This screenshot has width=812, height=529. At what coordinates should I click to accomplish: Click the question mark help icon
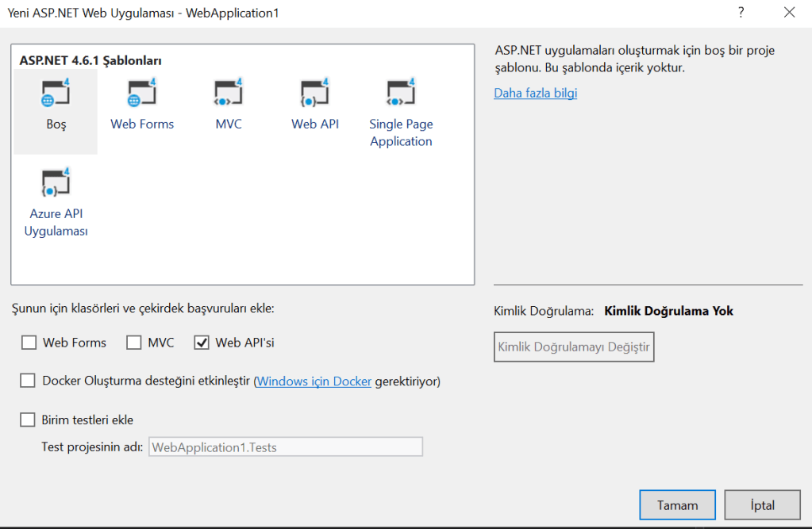(x=741, y=13)
